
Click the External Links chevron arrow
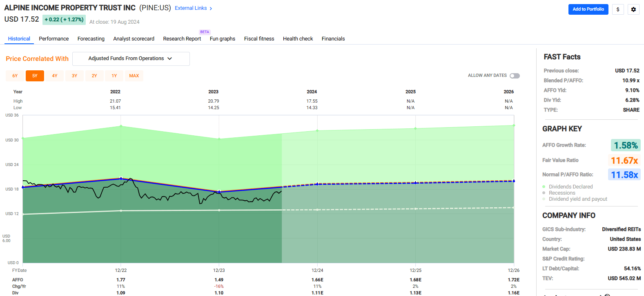[x=211, y=9]
